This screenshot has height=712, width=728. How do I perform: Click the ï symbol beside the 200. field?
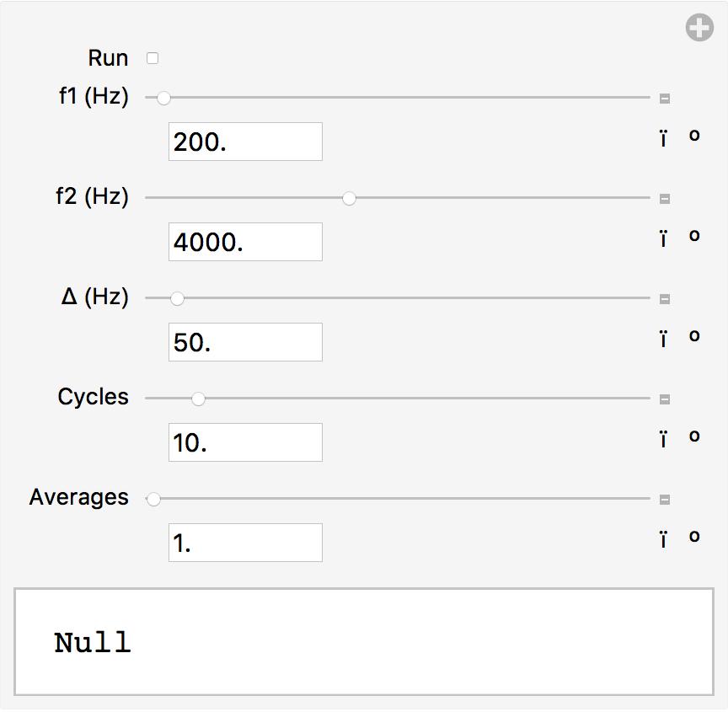pyautogui.click(x=663, y=138)
